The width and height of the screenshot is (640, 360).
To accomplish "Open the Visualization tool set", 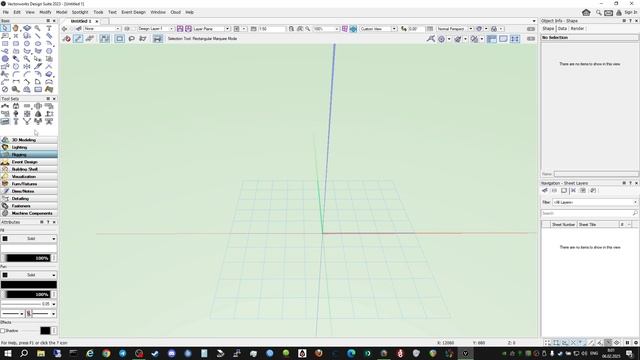I will pyautogui.click(x=29, y=176).
